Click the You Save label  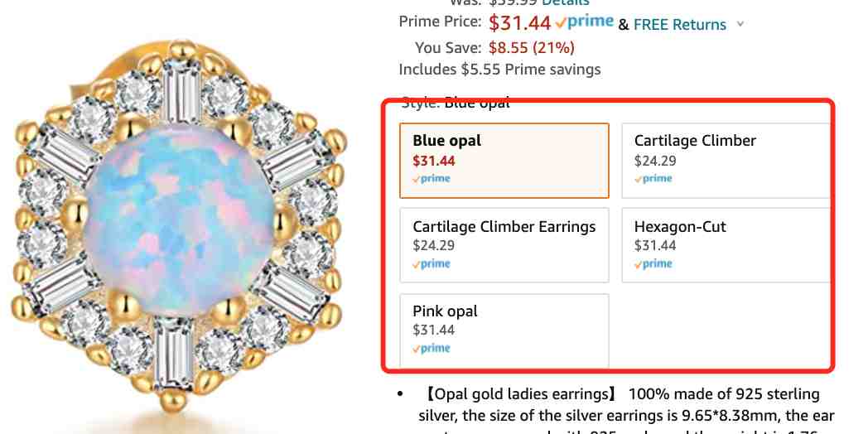point(448,48)
